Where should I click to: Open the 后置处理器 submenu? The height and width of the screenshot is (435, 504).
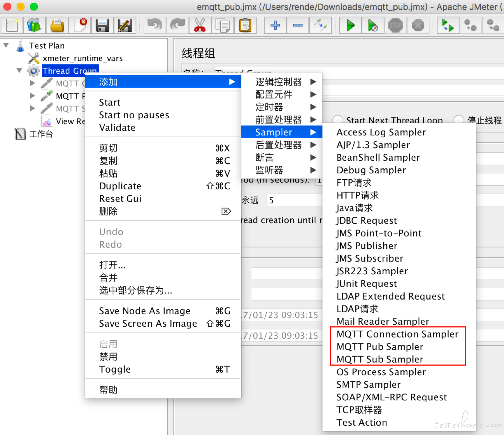282,145
